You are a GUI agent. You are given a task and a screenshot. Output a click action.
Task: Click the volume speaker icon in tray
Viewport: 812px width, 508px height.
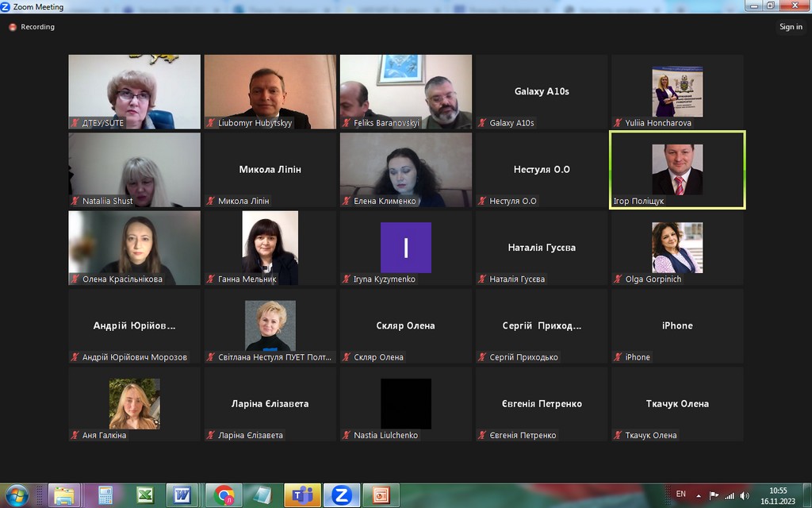(x=744, y=495)
